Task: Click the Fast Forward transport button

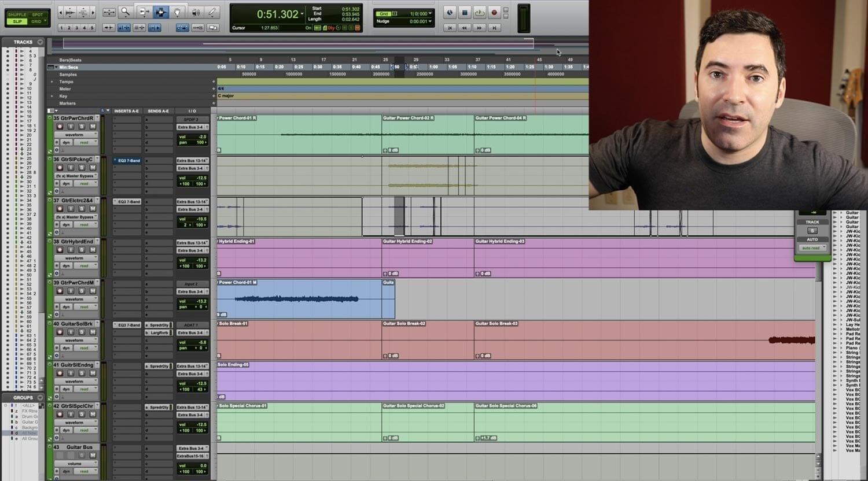Action: pos(479,27)
